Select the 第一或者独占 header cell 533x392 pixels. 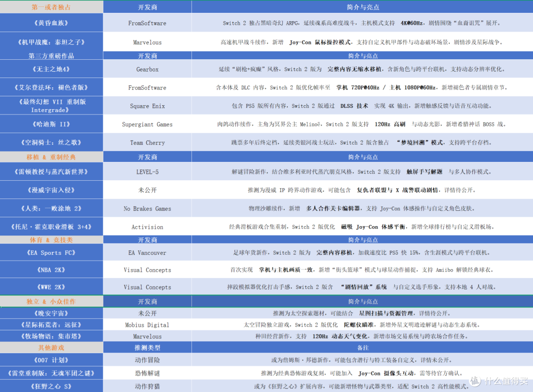(x=51, y=7)
